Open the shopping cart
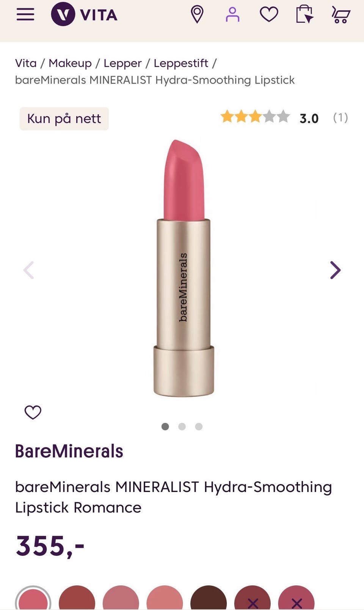Screen dimensions: 364x610 (340, 14)
